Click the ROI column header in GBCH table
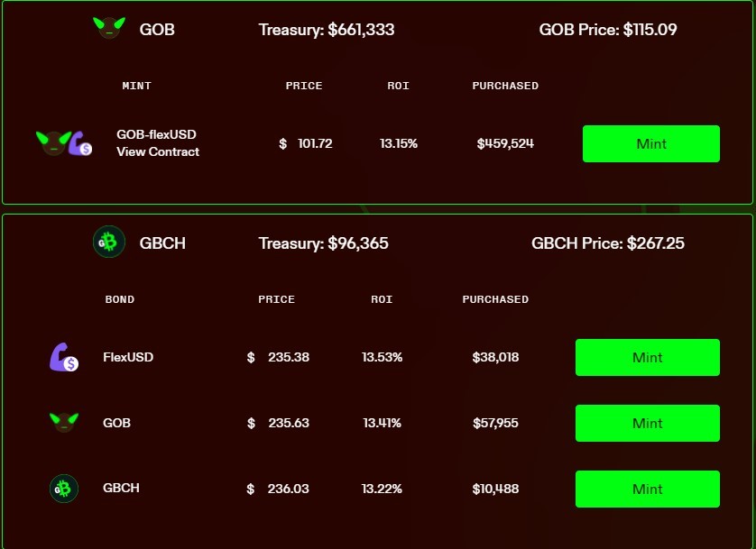Screen dimensions: 756x549 click(382, 299)
